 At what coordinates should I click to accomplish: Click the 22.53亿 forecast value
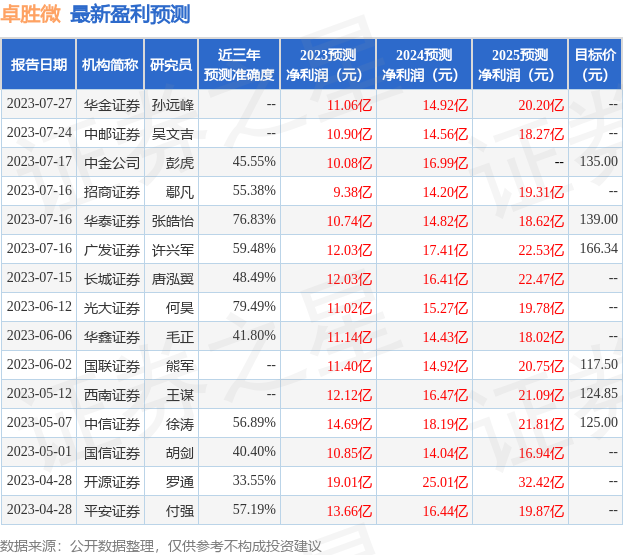(541, 250)
